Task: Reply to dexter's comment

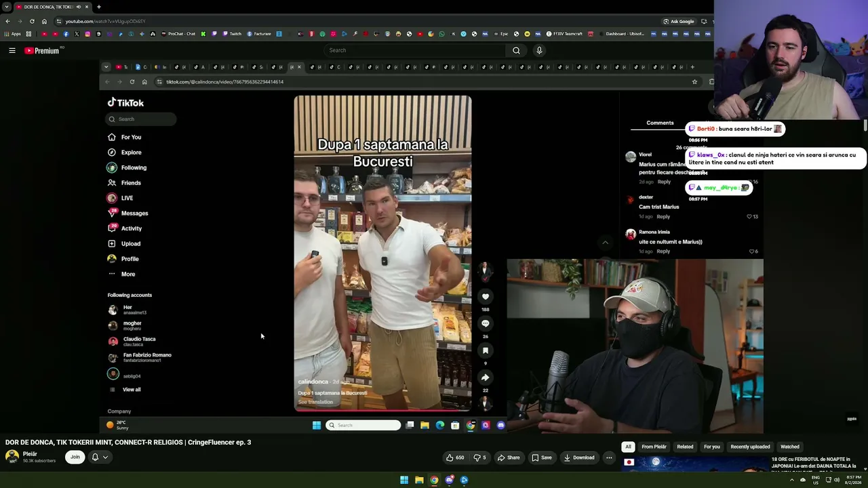Action: coord(663,217)
